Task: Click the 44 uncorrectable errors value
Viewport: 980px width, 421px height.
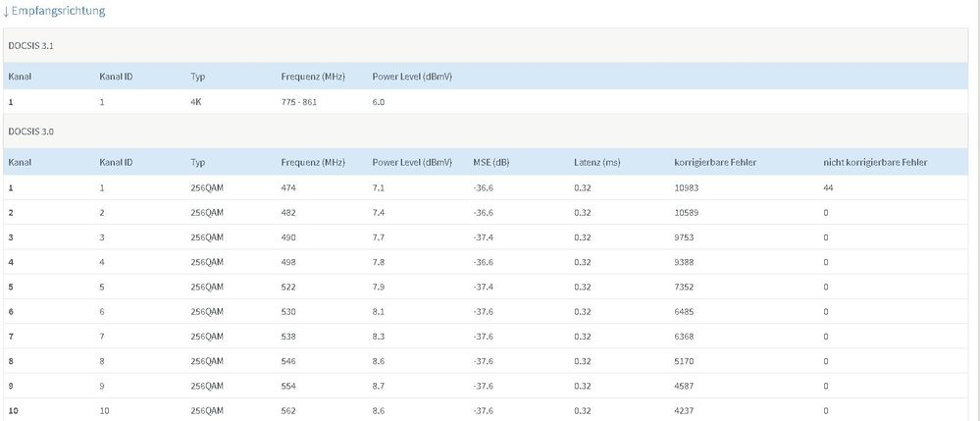Action: (829, 187)
